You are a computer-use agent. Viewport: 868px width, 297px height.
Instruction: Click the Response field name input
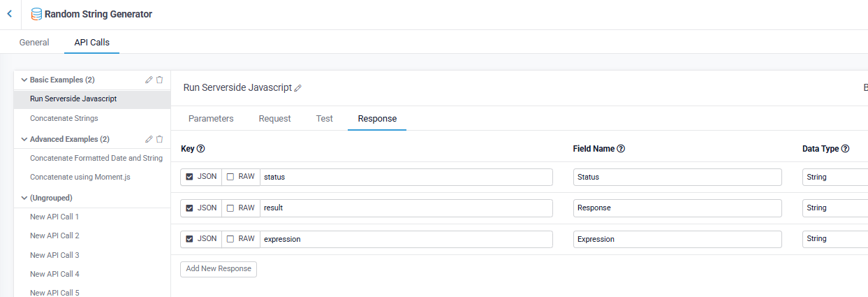pos(677,208)
